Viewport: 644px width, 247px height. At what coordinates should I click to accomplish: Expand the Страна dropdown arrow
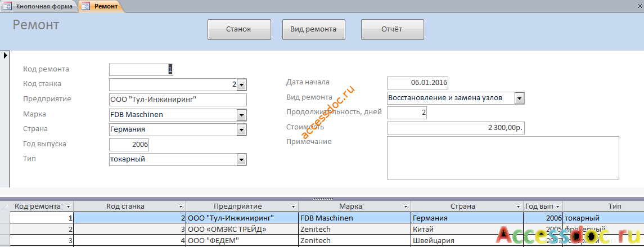[242, 130]
